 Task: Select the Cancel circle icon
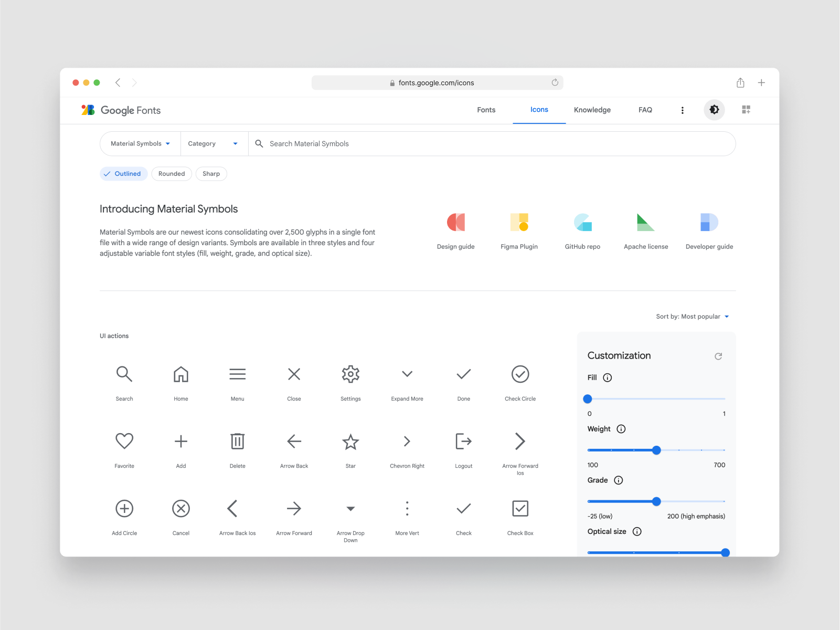click(181, 508)
